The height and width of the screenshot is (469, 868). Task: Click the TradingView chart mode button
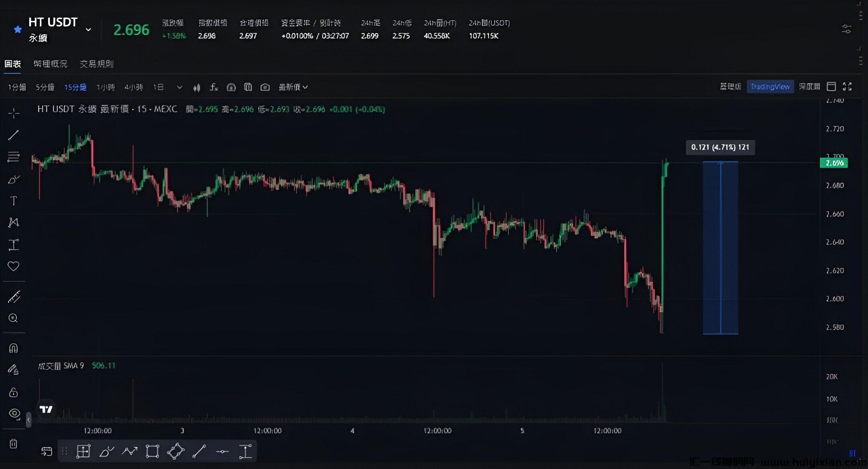pyautogui.click(x=770, y=87)
